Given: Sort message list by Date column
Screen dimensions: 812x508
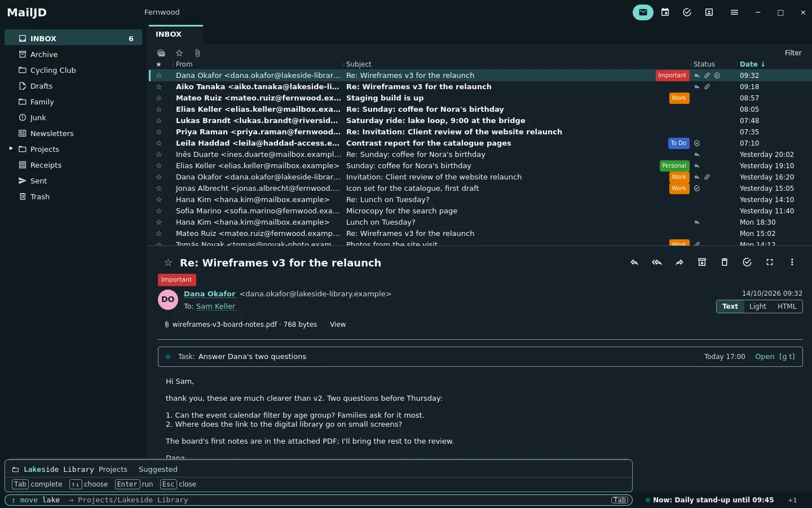Looking at the screenshot, I should point(752,64).
